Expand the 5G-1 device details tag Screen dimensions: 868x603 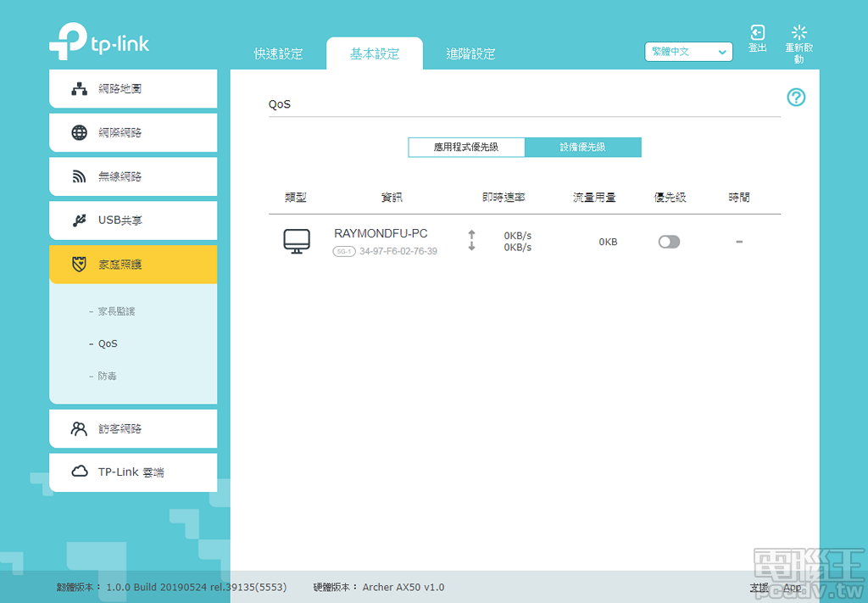(344, 251)
